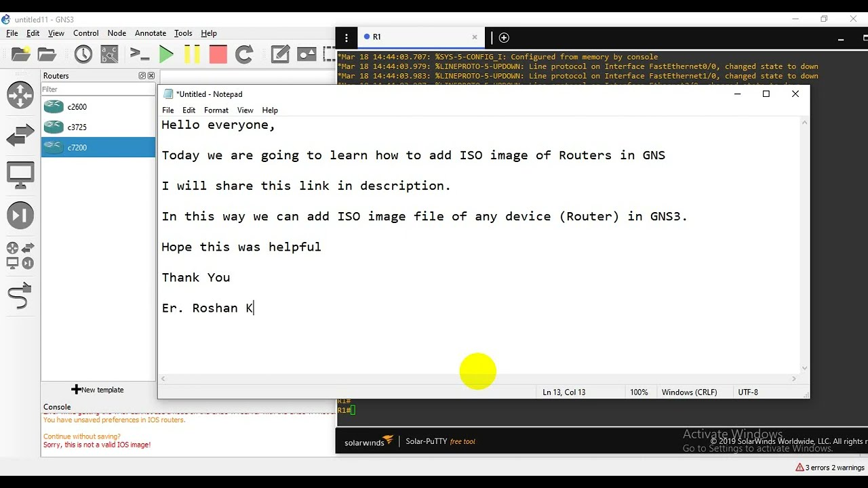Click the errors and warnings indicator
Screen dimensions: 868x488
(830, 468)
